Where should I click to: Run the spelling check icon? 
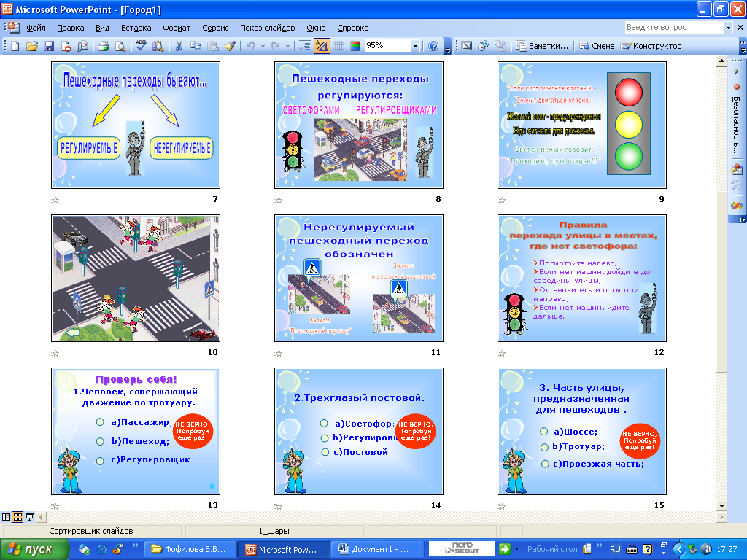(x=141, y=46)
